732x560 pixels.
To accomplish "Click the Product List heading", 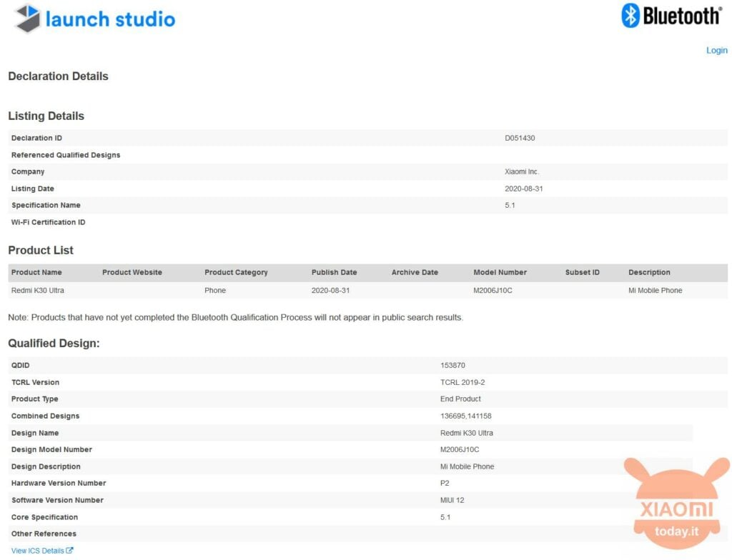I will click(x=41, y=250).
